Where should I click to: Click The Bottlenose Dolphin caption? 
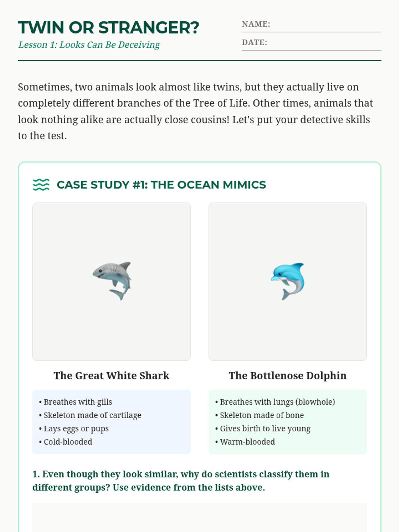(x=288, y=376)
